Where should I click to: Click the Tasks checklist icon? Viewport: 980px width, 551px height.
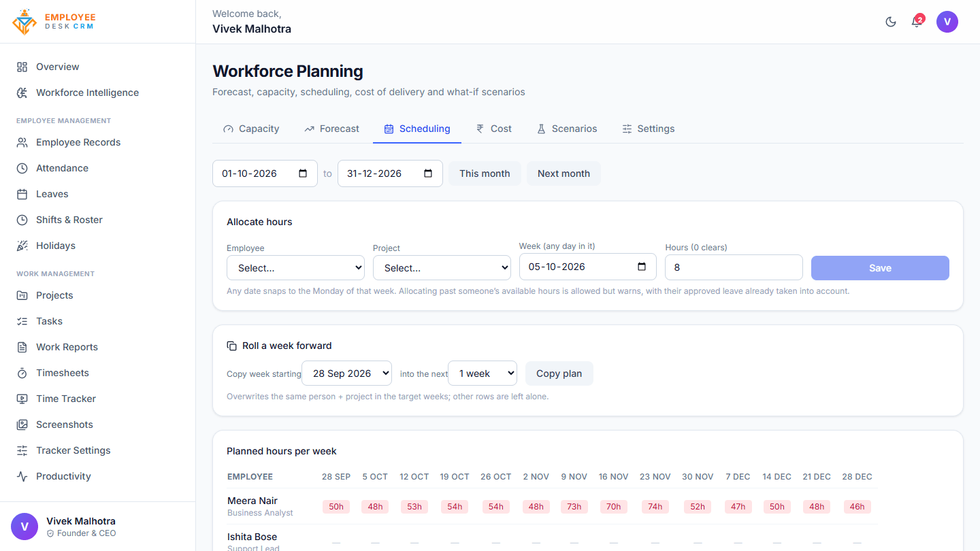click(x=22, y=321)
